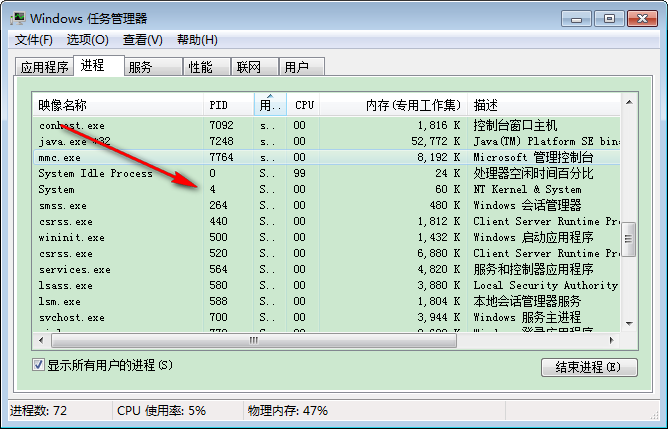Viewport: 668px width, 429px height.
Task: Click description 本地会话管理器服务
Action: pos(527,301)
